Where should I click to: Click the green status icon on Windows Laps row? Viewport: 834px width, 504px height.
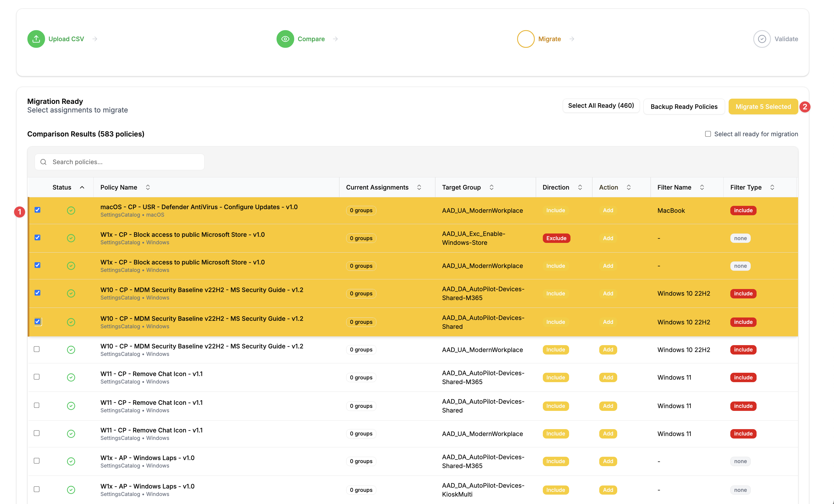(x=71, y=461)
